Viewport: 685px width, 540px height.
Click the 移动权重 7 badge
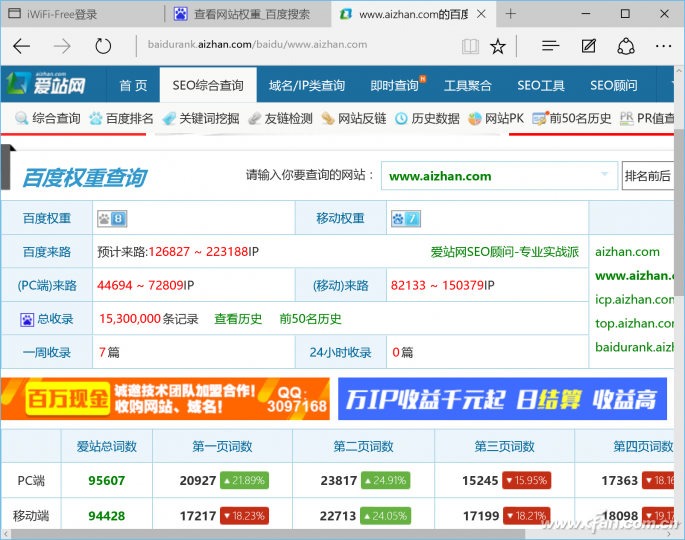click(406, 219)
